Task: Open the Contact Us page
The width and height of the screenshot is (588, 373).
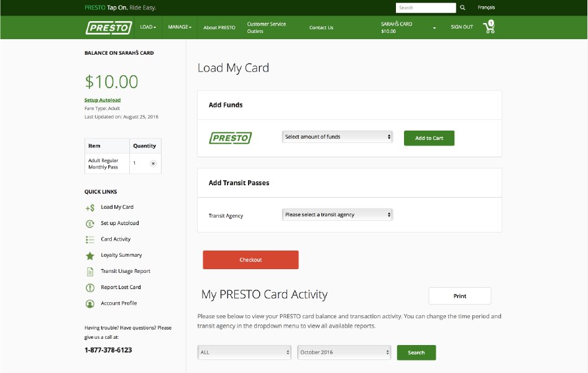Action: [321, 27]
